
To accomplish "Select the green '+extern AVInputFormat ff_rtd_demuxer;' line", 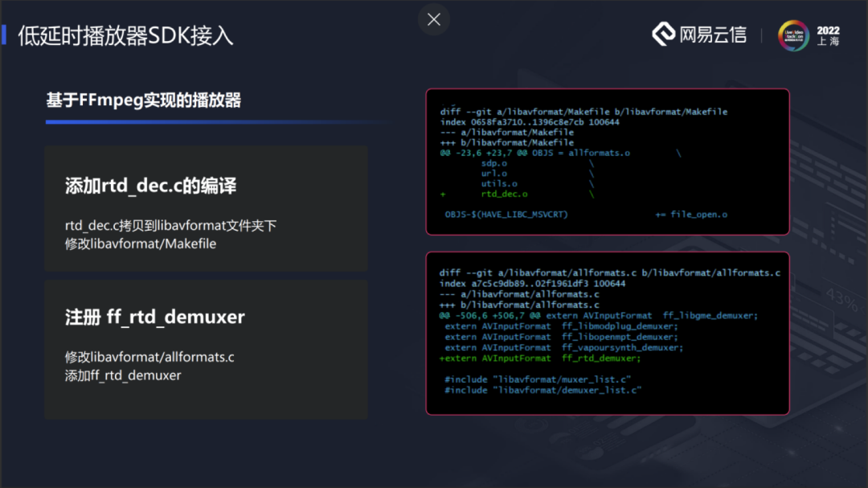I will 536,358.
